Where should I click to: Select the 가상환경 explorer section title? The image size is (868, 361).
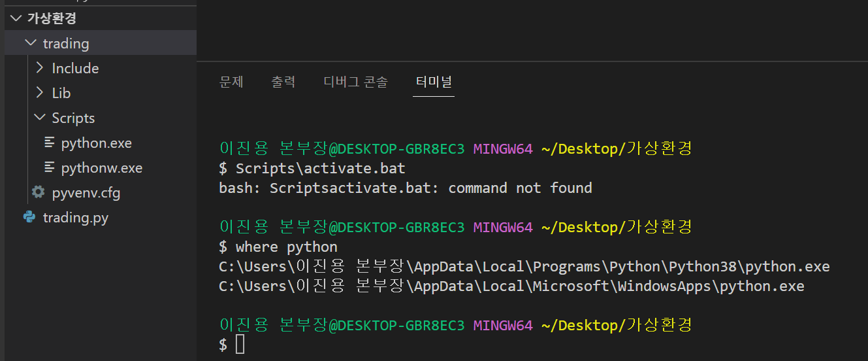[52, 18]
